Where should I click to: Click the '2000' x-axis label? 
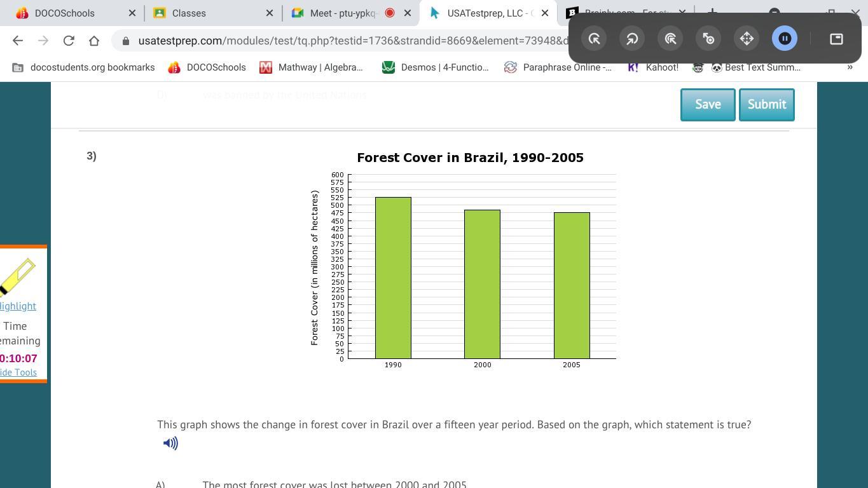tap(483, 365)
